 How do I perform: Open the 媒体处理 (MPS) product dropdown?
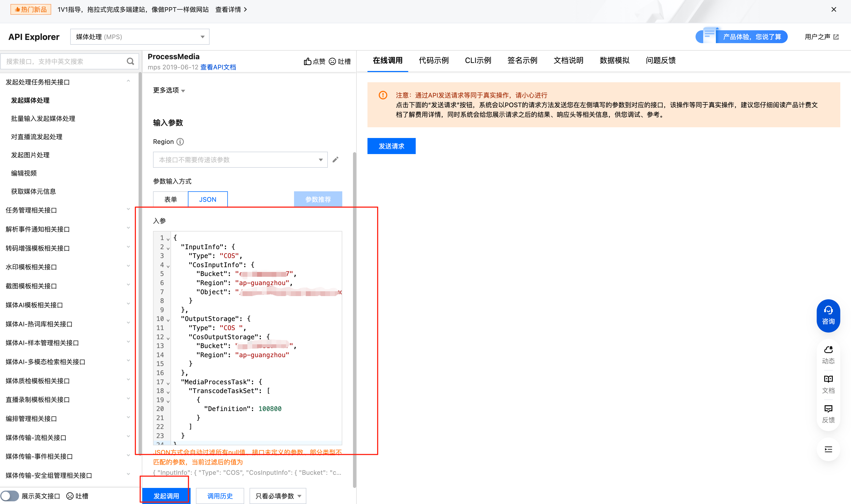pos(140,37)
